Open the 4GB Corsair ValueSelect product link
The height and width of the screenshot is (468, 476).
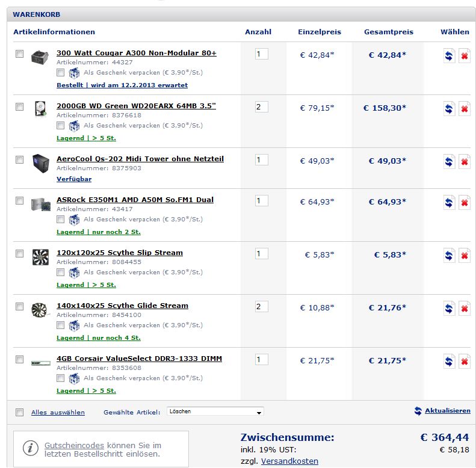tap(139, 359)
